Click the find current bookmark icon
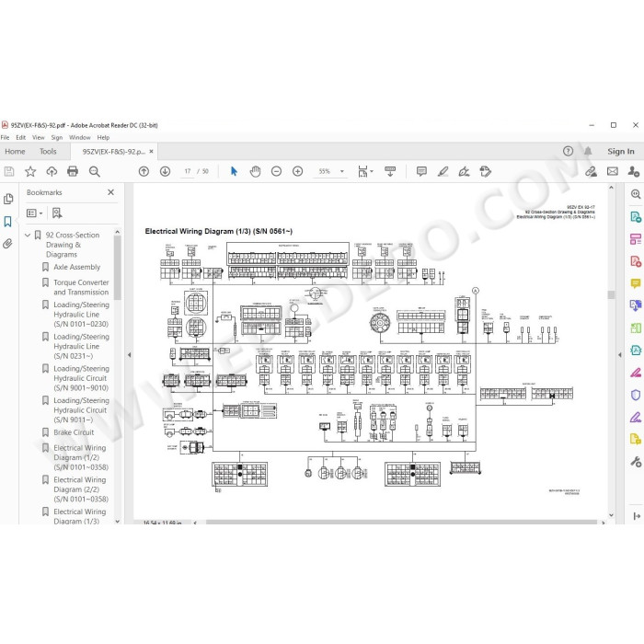This screenshot has width=644, height=644. click(x=57, y=213)
